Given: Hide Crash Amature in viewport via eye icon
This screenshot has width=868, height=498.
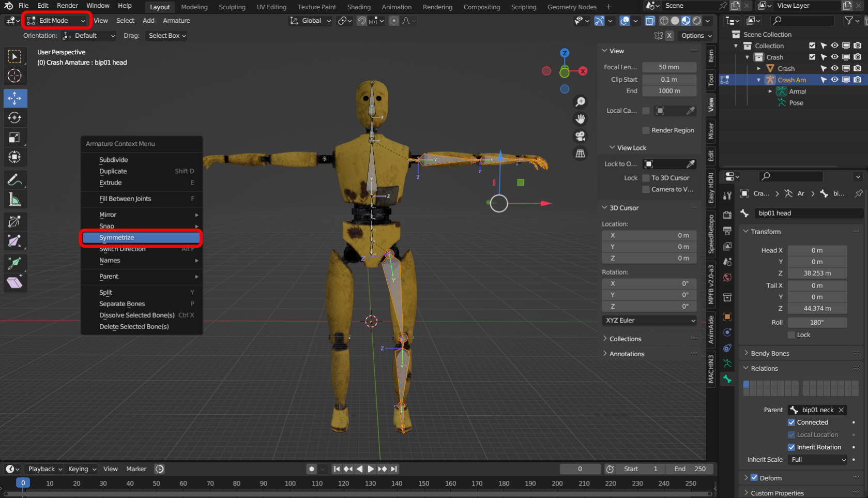Looking at the screenshot, I should pos(834,80).
